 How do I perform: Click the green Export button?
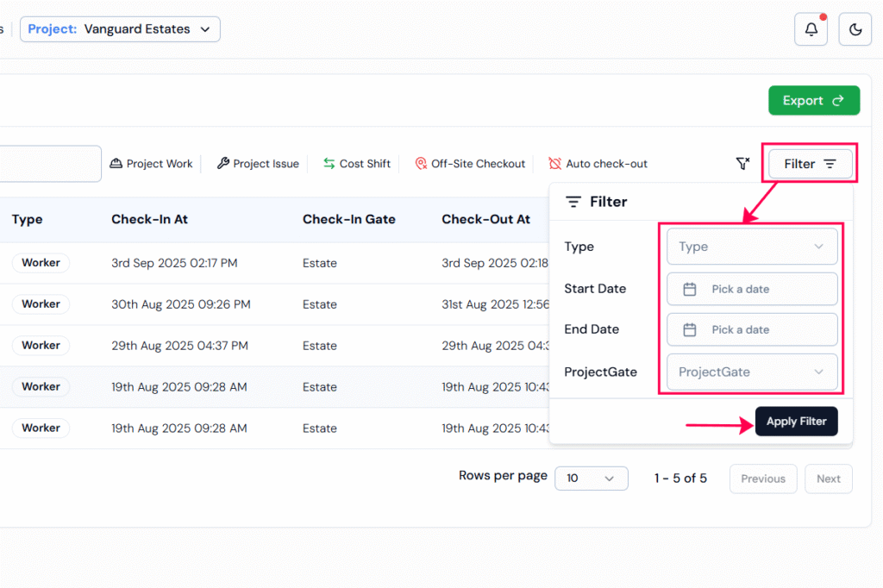[813, 101]
